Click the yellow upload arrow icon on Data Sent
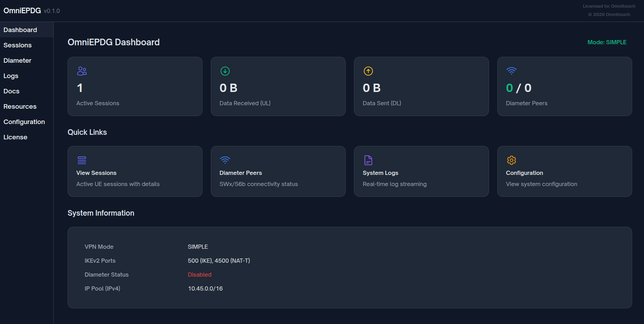644x324 pixels. (368, 71)
